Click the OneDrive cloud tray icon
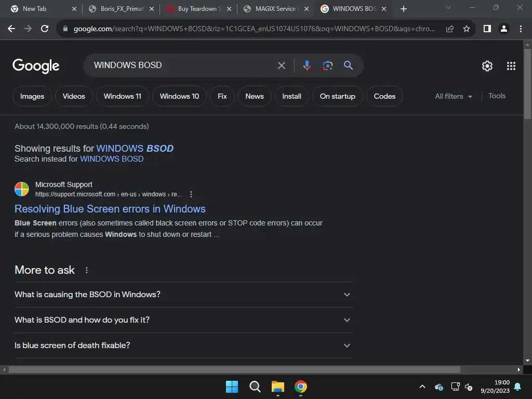The width and height of the screenshot is (532, 399). 438,387
